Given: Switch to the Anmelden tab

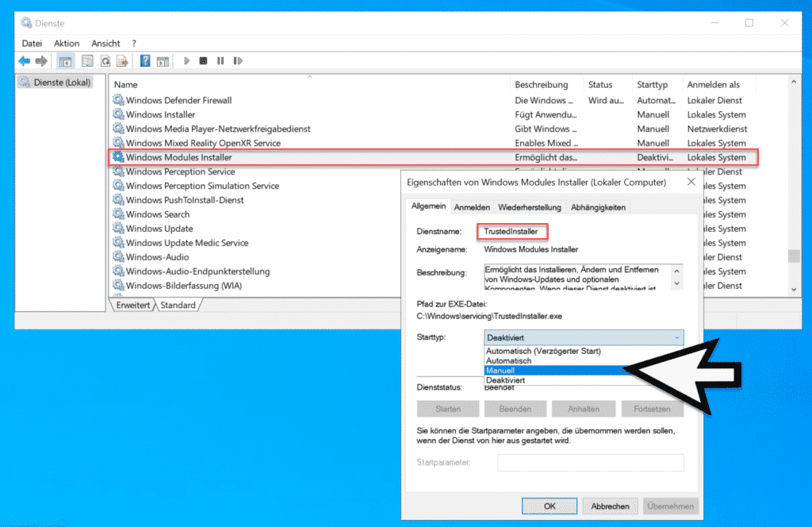Looking at the screenshot, I should 472,207.
